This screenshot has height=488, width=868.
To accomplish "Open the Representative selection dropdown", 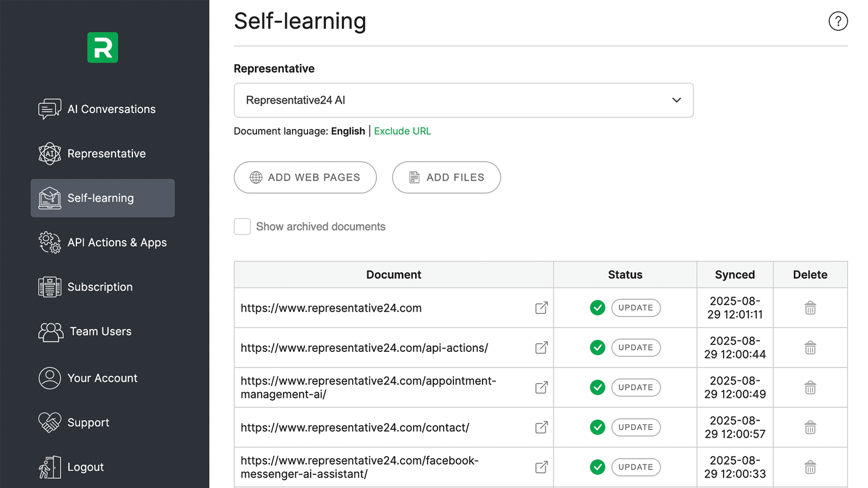I will click(x=463, y=100).
